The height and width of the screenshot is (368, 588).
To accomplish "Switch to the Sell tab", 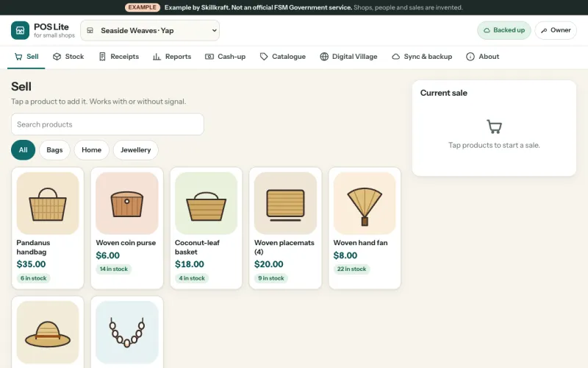I will click(26, 57).
